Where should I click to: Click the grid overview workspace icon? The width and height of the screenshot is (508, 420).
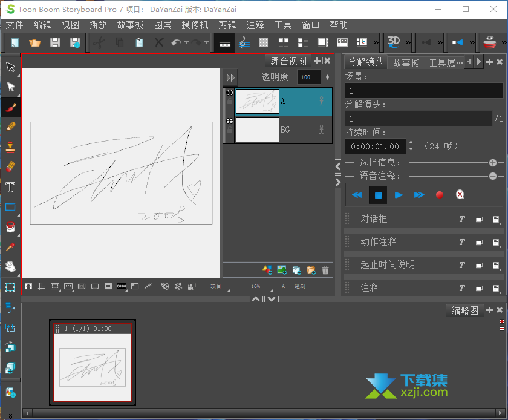pyautogui.click(x=264, y=42)
